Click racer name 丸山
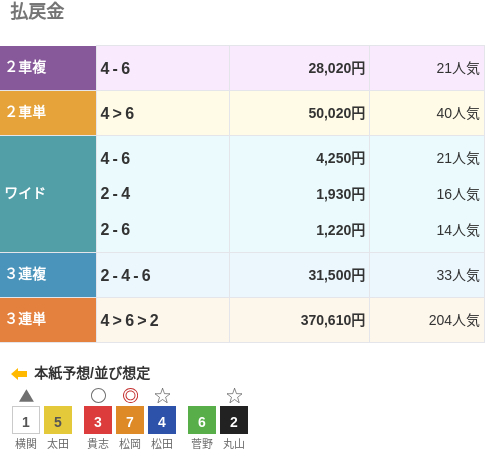485x468 pixels. point(234,444)
